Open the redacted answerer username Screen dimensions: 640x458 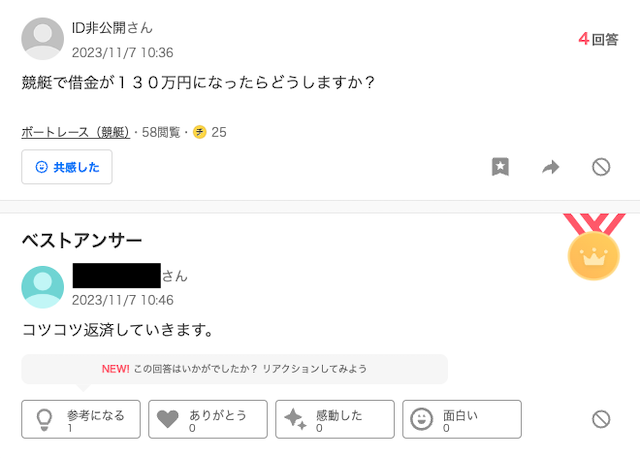(x=117, y=276)
